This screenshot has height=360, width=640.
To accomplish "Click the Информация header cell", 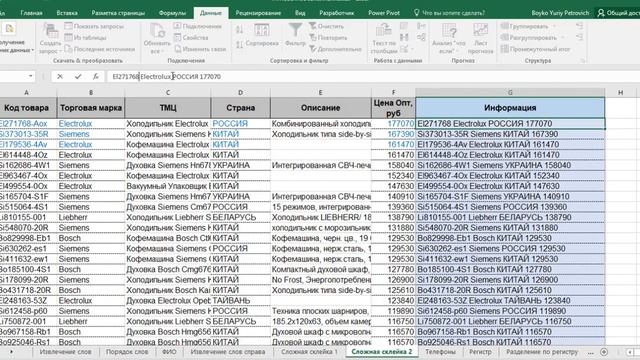I will [x=510, y=108].
